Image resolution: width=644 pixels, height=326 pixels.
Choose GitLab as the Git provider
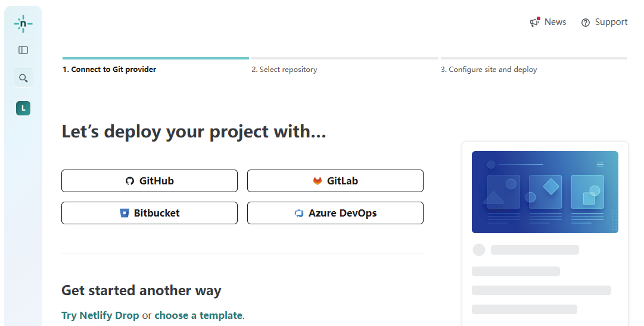[335, 181]
